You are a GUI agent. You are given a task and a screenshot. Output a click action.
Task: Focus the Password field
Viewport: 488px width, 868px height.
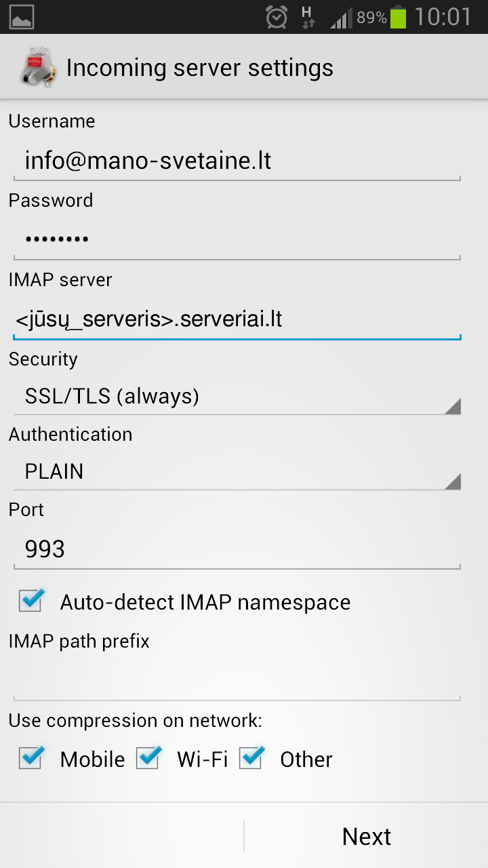pos(237,240)
